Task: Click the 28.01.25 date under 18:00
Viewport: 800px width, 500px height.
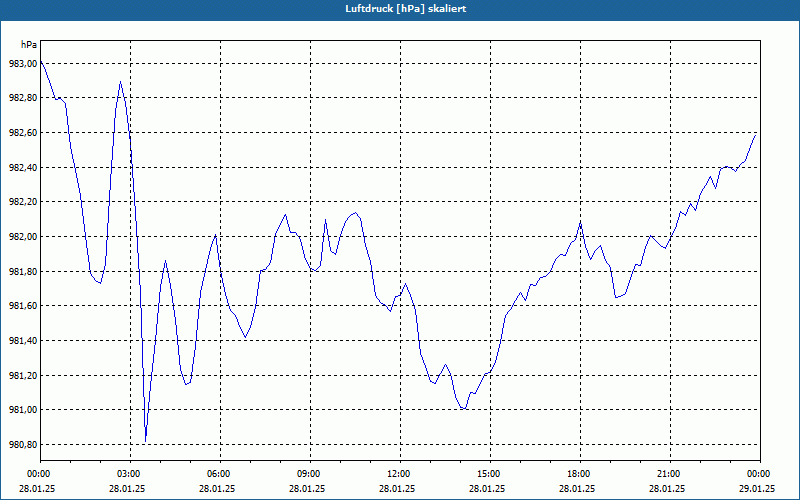Action: [577, 488]
